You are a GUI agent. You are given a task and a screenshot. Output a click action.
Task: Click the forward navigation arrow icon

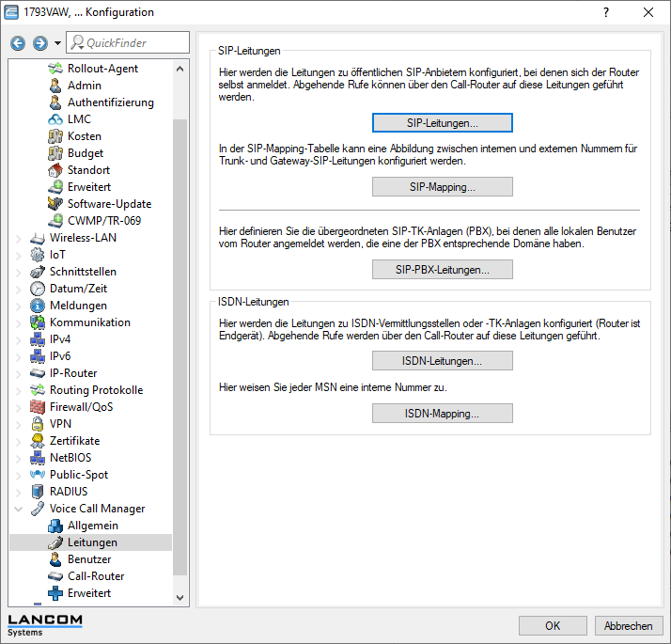click(39, 43)
